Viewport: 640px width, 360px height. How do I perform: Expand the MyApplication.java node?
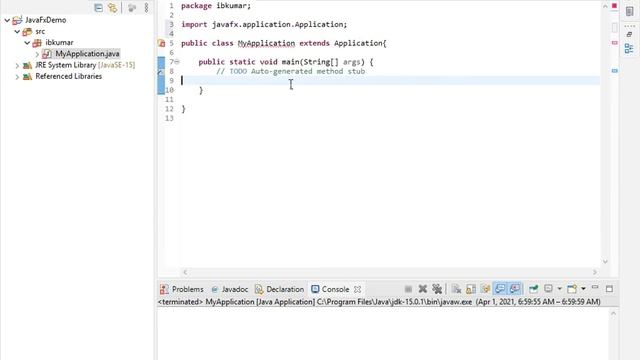tap(37, 54)
